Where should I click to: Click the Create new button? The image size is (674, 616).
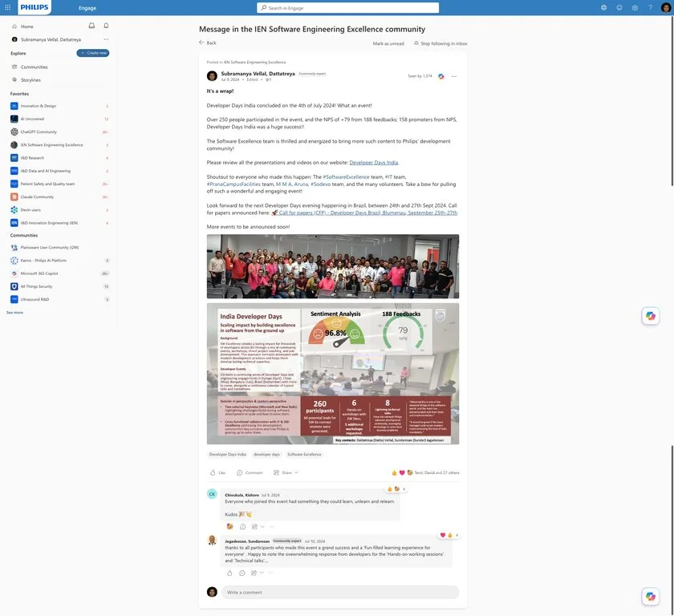[x=93, y=53]
